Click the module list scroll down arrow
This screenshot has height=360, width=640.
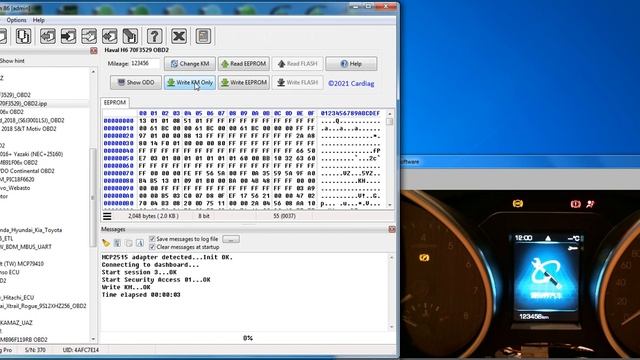(x=93, y=339)
